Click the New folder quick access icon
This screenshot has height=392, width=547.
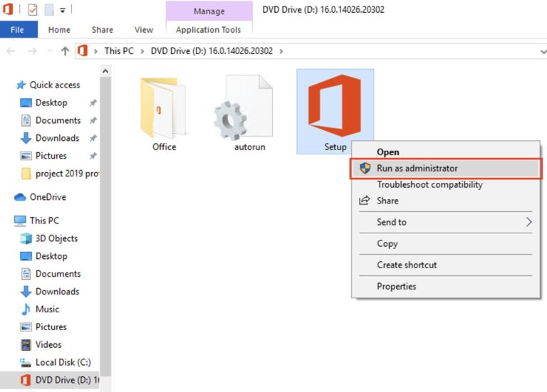click(49, 9)
